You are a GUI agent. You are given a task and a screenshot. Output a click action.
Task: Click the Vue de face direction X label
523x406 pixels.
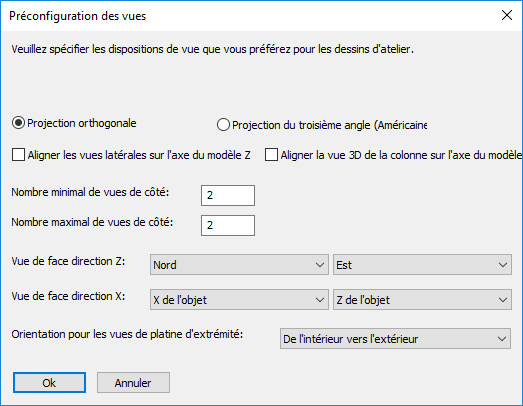tap(68, 296)
